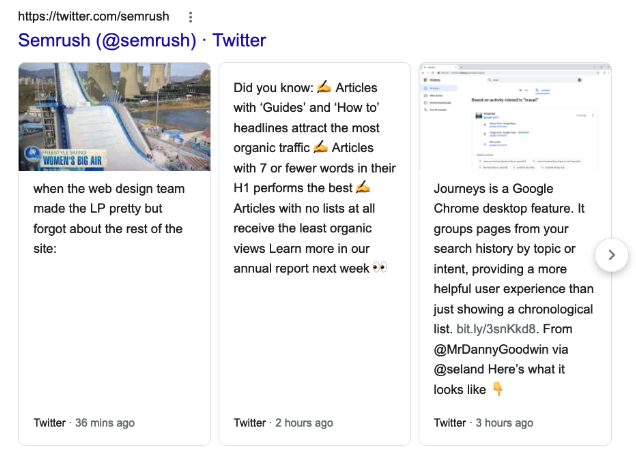Click writing-hand emoji after 'performs the best'
This screenshot has height=451, width=636.
coord(363,187)
